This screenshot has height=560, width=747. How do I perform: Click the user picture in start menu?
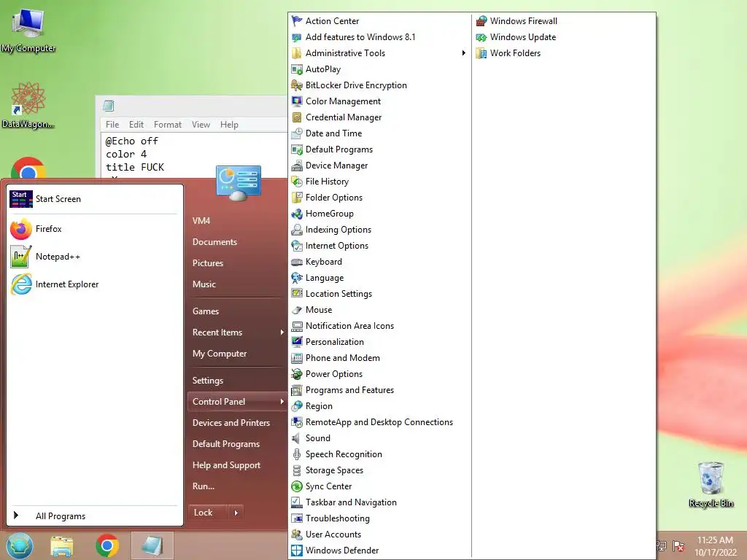point(239,183)
